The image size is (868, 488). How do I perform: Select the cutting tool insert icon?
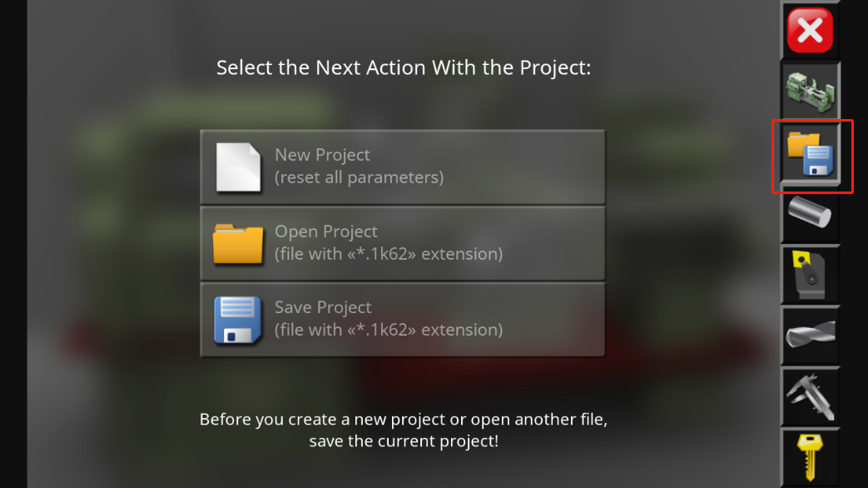(x=810, y=275)
